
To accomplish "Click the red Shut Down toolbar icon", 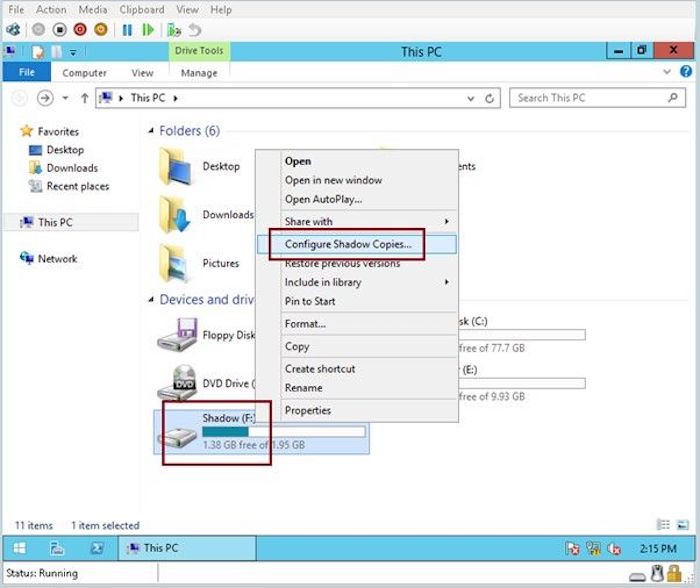I will pos(80,30).
